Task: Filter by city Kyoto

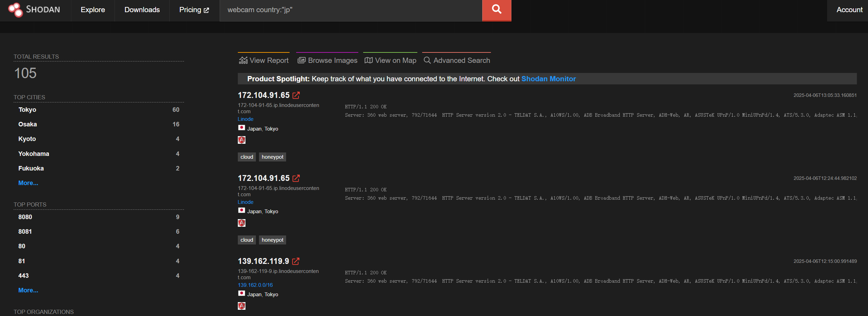Action: [27, 139]
